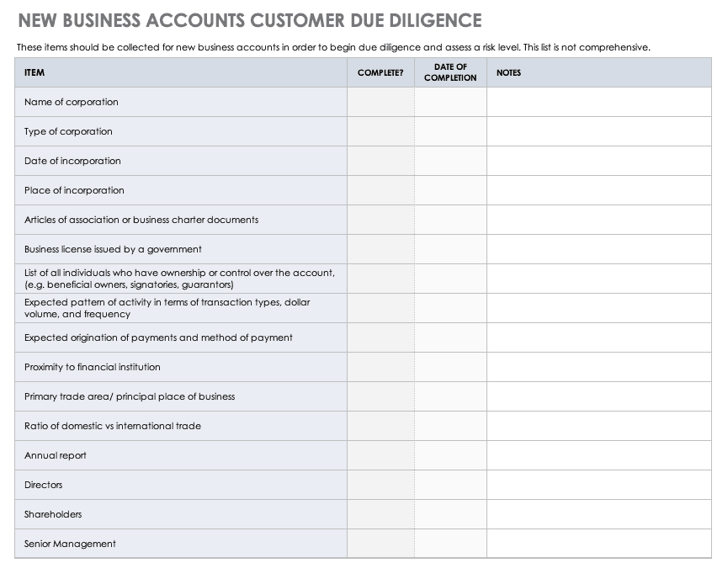This screenshot has height=579, width=728.
Task: Click Date of Completion cell for Primary trade area
Action: 450,396
